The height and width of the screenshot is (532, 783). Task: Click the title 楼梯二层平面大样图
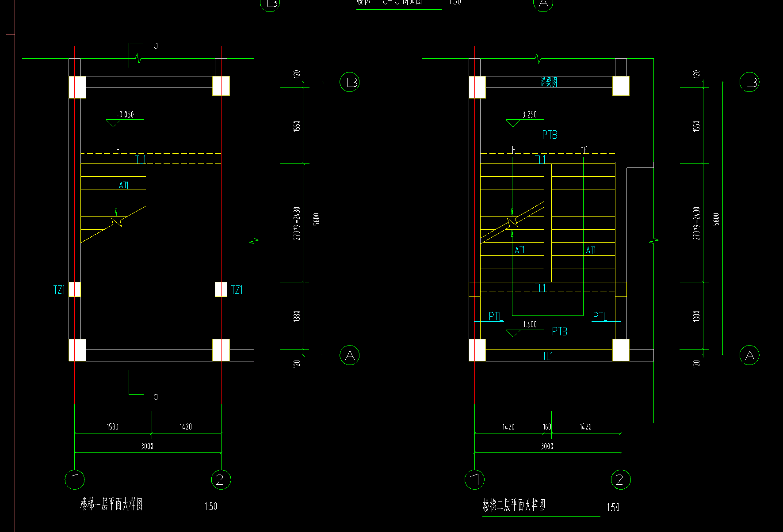(514, 505)
